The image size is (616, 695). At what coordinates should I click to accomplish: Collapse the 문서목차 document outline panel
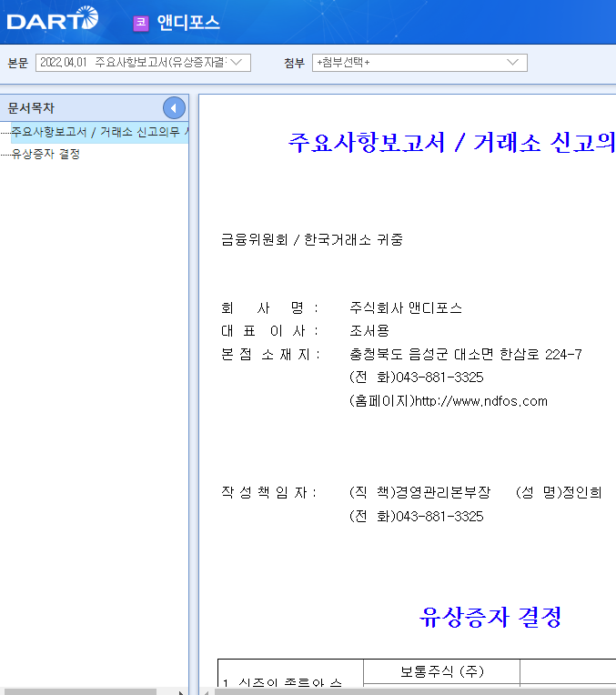point(174,107)
